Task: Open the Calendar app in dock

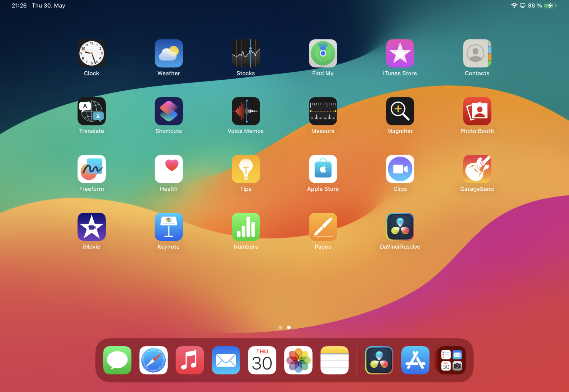Action: point(262,360)
